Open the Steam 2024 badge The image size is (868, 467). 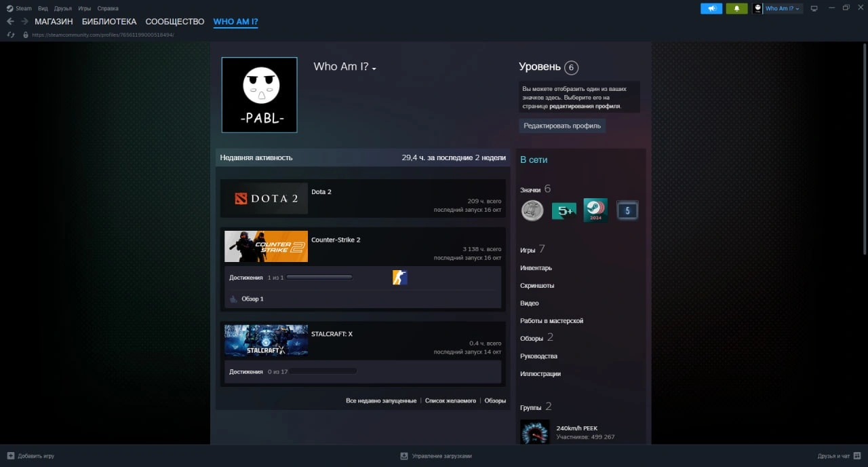point(595,210)
